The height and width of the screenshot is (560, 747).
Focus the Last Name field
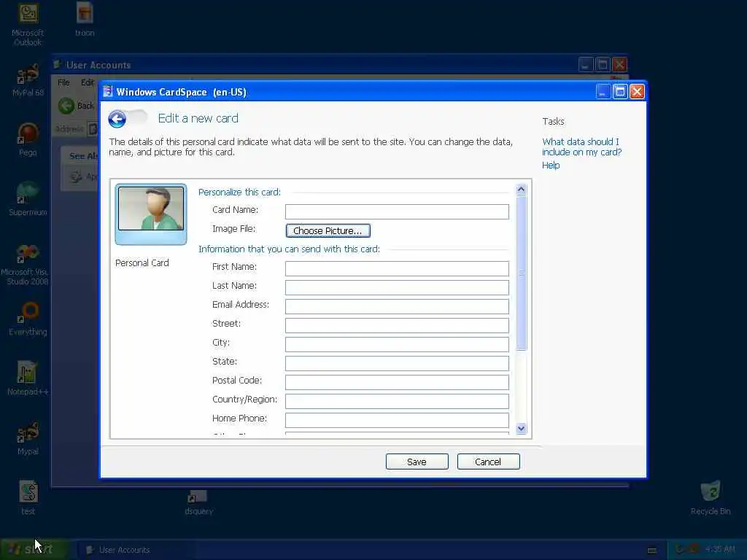pyautogui.click(x=397, y=287)
